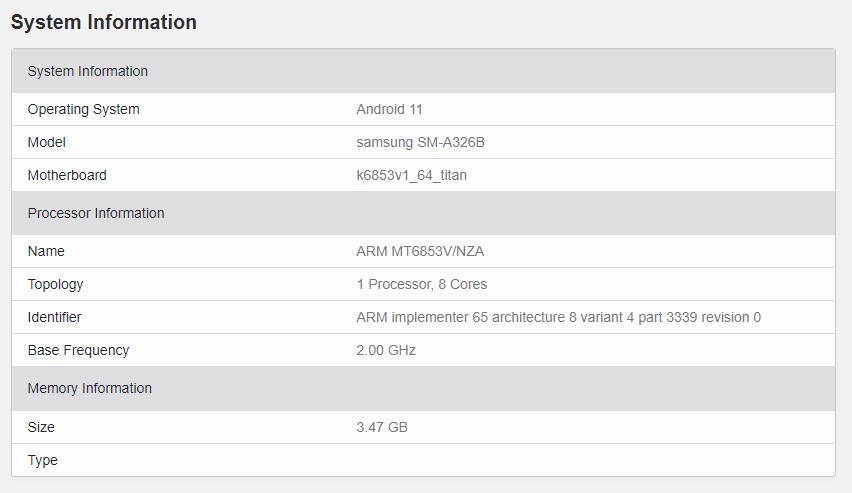Click the ARM implementer 65 identifier text
The image size is (852, 493).
pyautogui.click(x=558, y=317)
